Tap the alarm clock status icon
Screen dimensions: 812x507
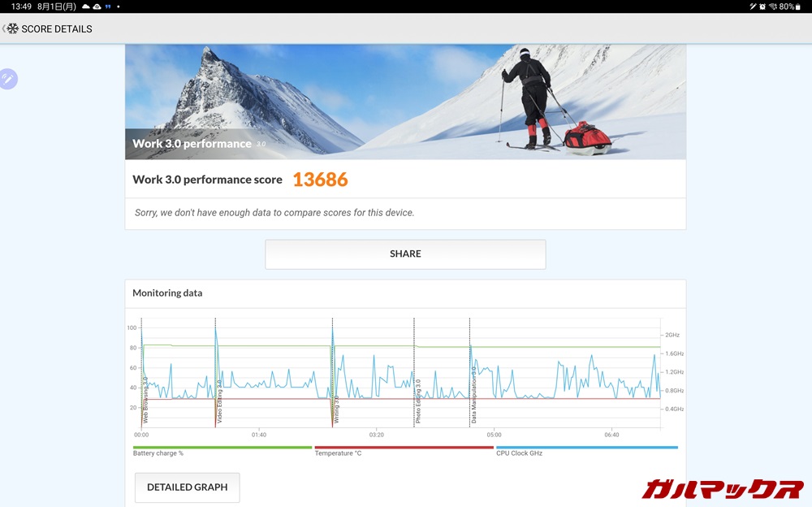(762, 6)
